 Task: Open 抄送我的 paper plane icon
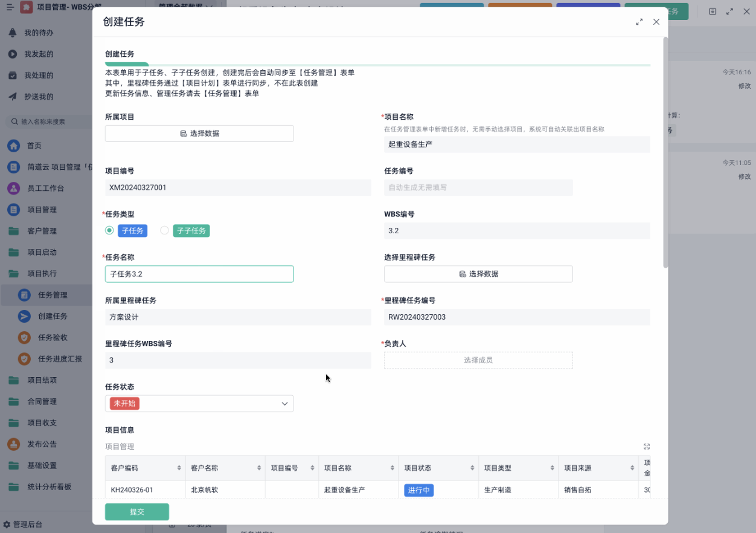[12, 97]
